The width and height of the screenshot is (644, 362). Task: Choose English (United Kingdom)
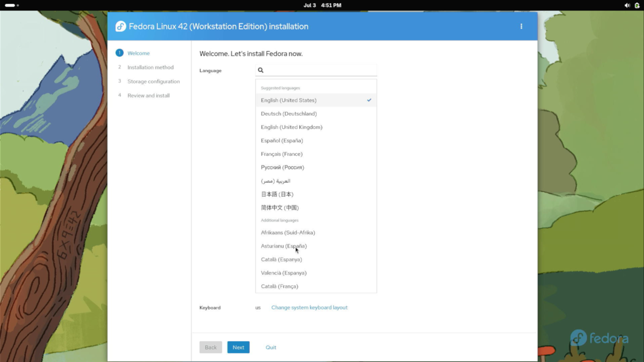click(x=316, y=127)
